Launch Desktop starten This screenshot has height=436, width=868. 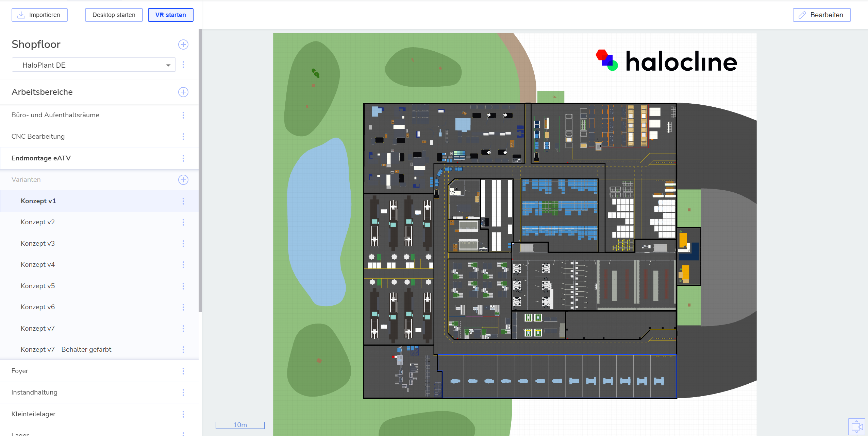click(x=114, y=15)
